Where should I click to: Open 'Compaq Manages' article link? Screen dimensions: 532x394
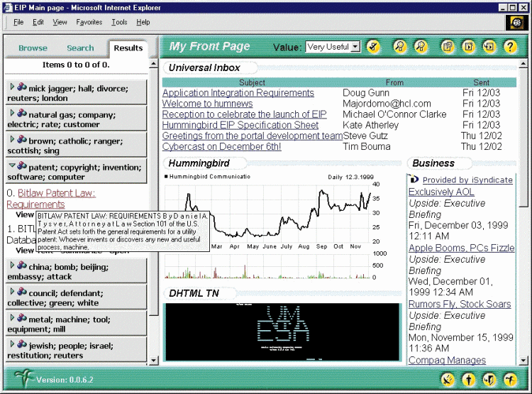point(447,360)
